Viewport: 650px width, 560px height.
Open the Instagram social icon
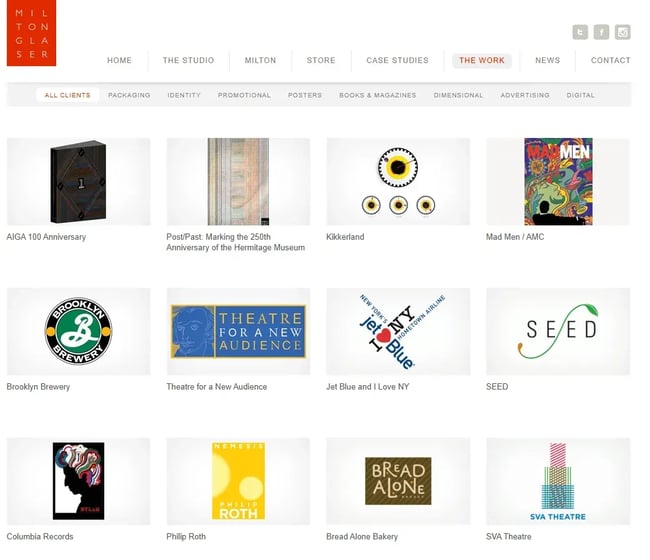pyautogui.click(x=622, y=32)
